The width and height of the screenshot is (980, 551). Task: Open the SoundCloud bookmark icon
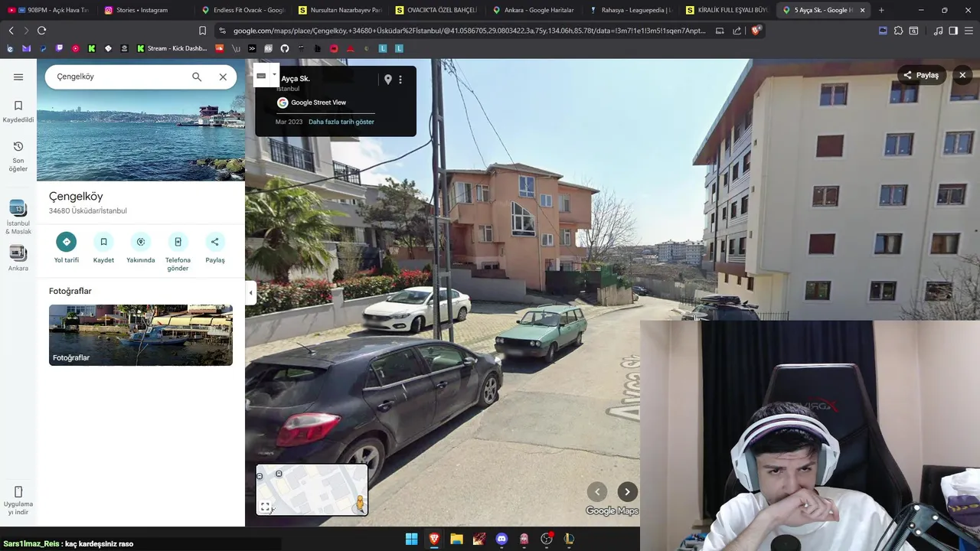(219, 48)
